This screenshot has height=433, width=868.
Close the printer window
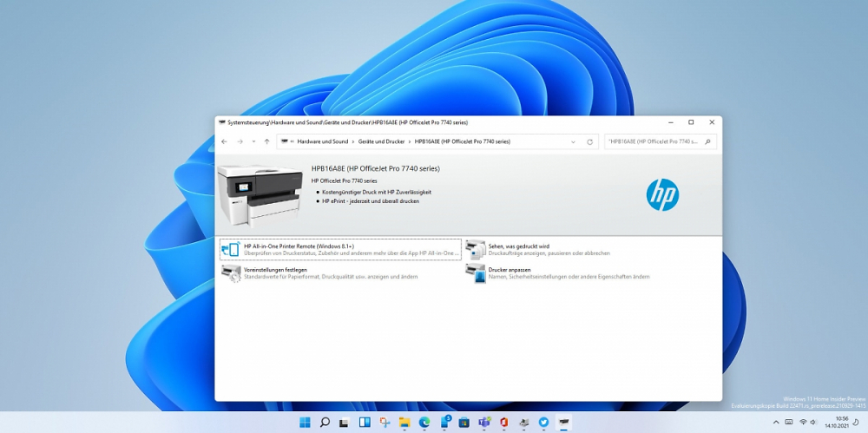click(x=712, y=122)
